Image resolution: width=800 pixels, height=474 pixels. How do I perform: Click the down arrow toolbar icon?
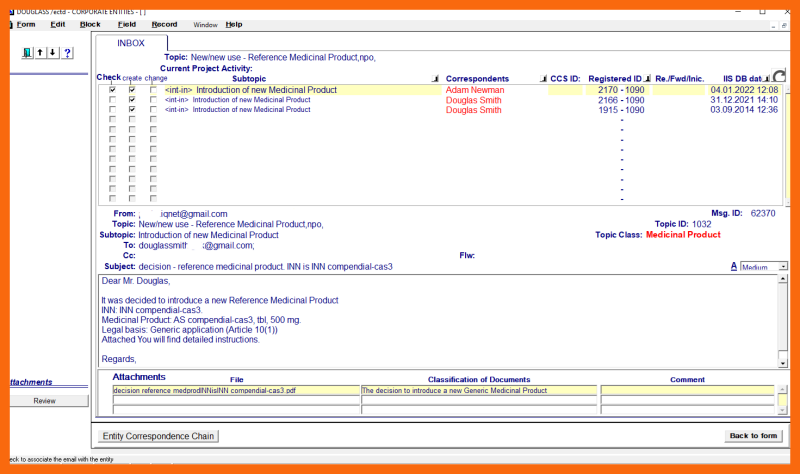pyautogui.click(x=52, y=53)
